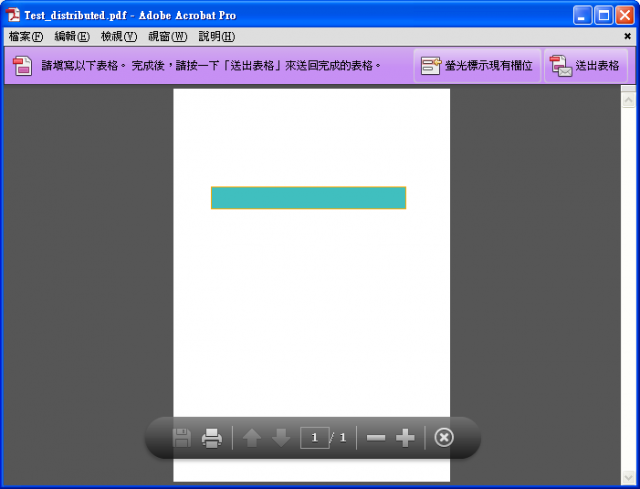The image size is (640, 489).
Task: Zoom out with the minus icon
Action: 376,438
